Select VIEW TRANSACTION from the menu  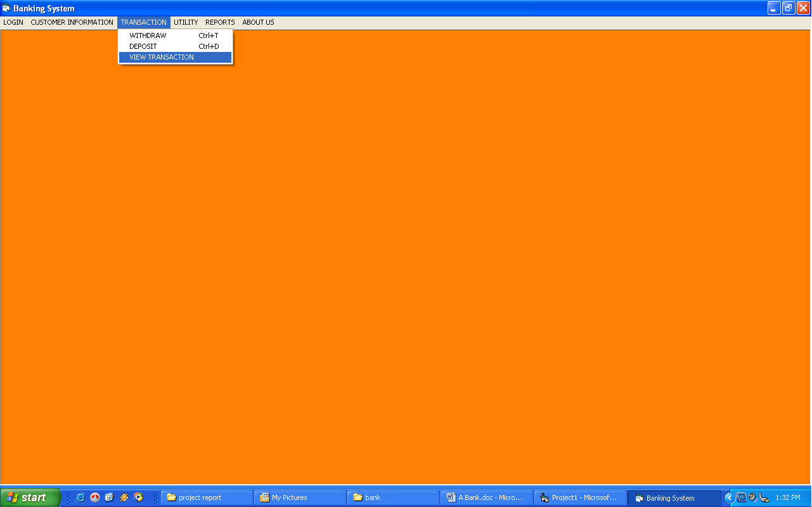[162, 57]
